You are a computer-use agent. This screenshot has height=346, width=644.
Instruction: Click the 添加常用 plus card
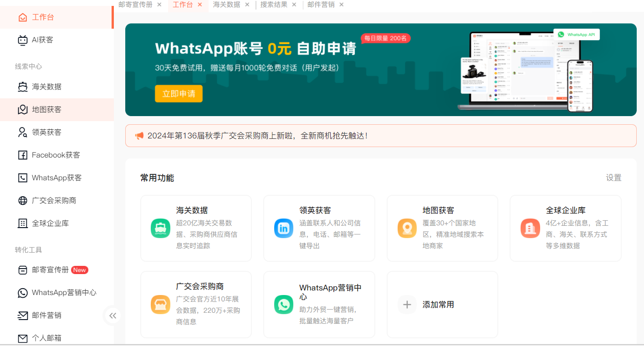click(442, 305)
